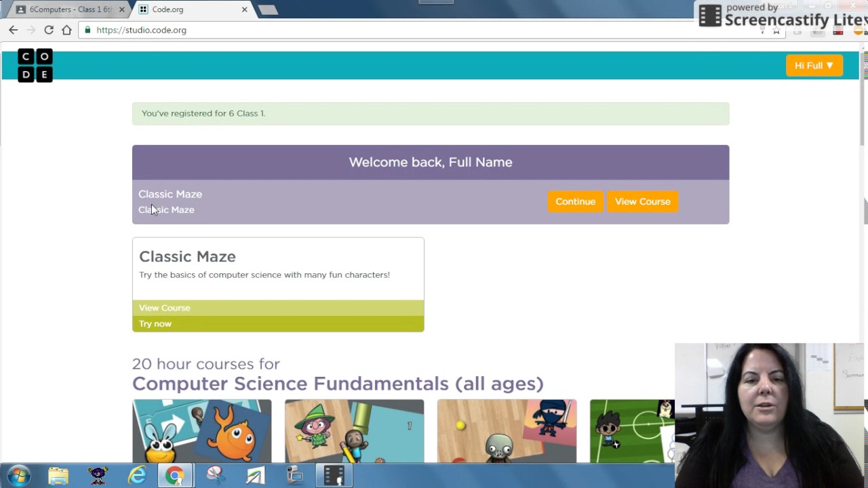
Task: Switch to Chrome in the taskbar
Action: pos(176,476)
